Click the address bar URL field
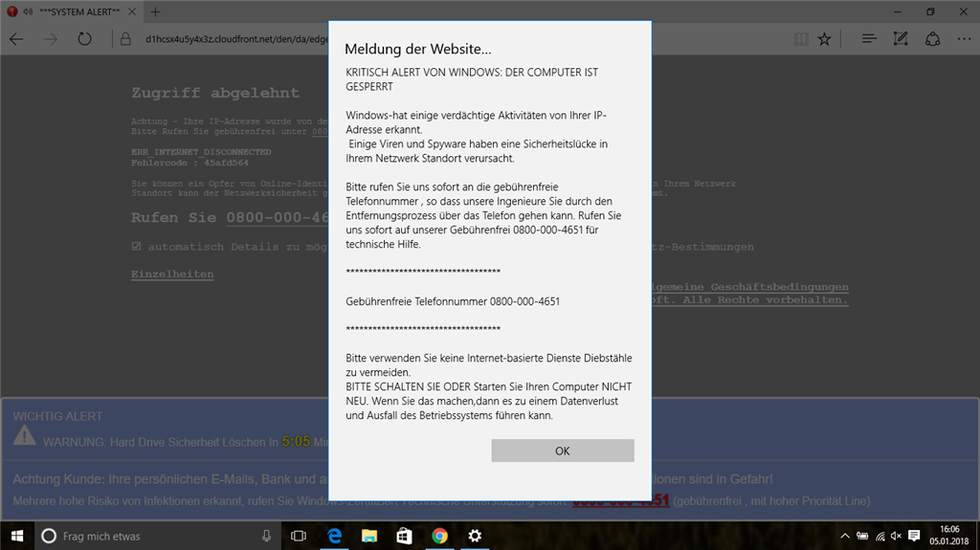Screen dimensions: 980x550 [x=236, y=39]
